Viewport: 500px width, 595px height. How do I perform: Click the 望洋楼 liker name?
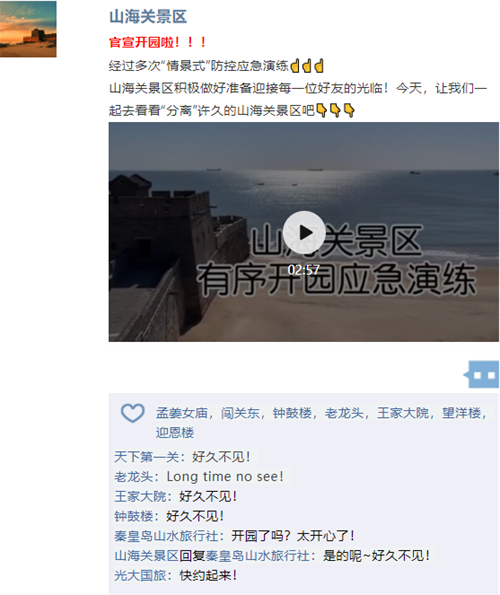[x=461, y=413]
